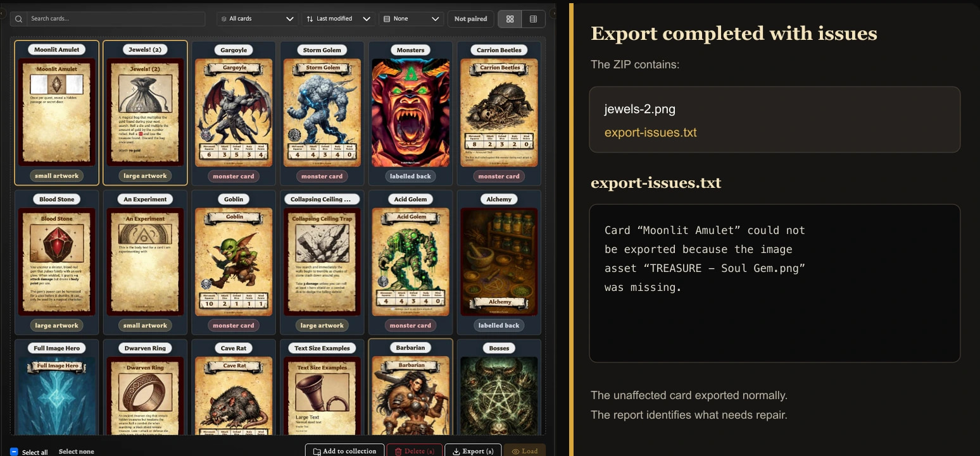Click labelled back tag under Alchemy
The height and width of the screenshot is (456, 980).
[499, 325]
